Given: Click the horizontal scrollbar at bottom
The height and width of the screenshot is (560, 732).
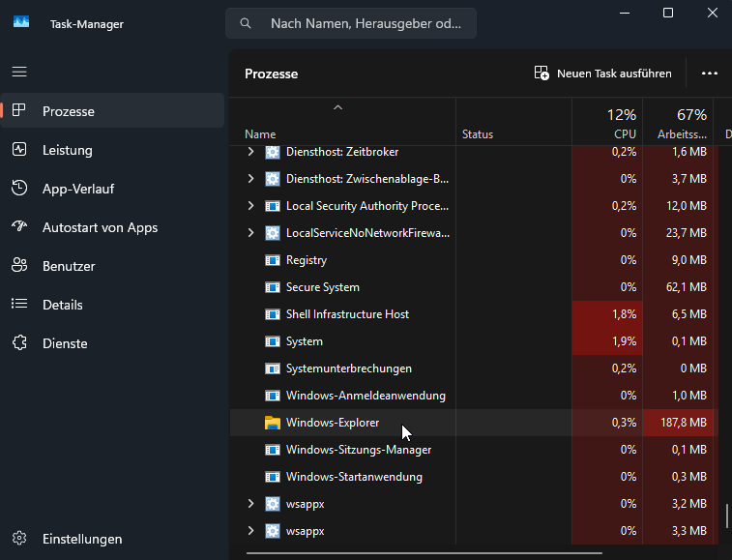Looking at the screenshot, I should tap(424, 553).
